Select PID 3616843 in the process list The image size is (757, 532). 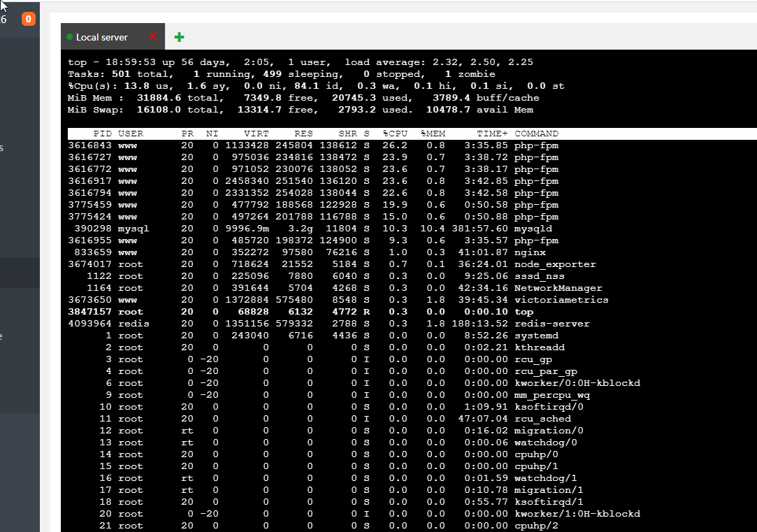[x=89, y=145]
